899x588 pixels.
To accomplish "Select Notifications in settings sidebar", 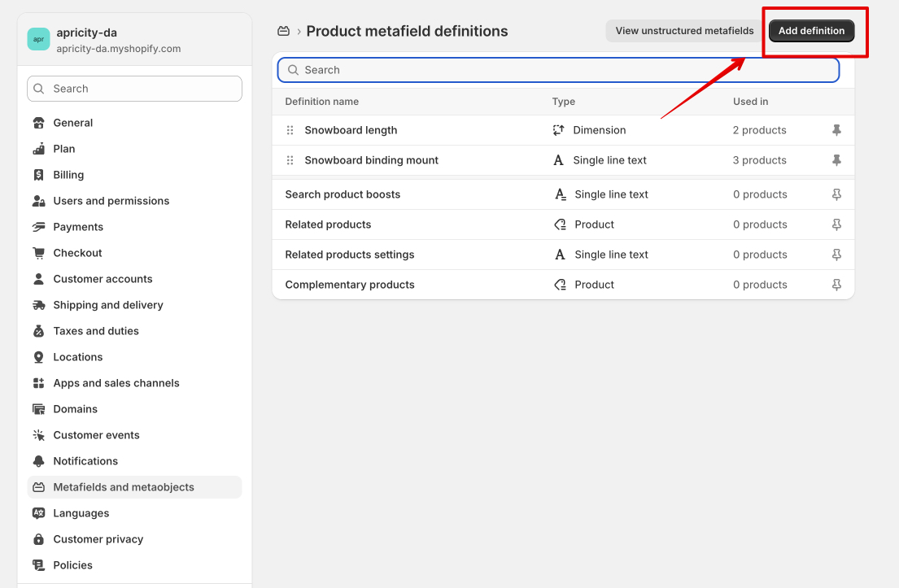I will (85, 461).
